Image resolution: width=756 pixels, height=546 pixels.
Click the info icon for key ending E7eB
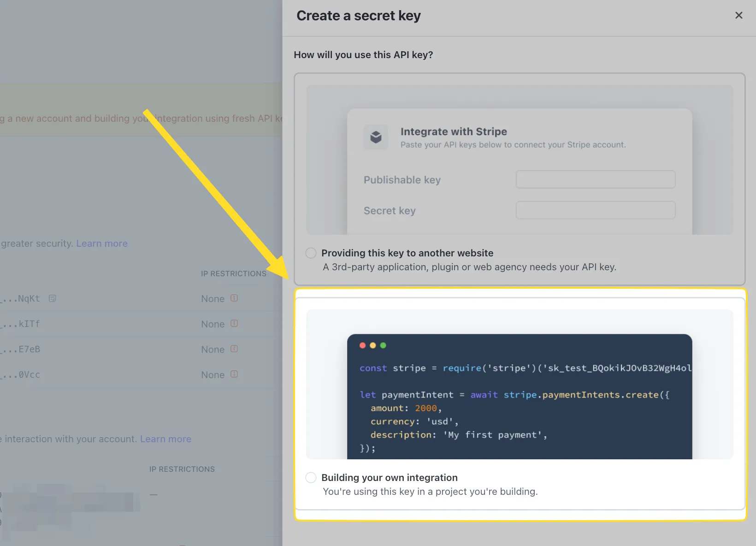pyautogui.click(x=234, y=349)
